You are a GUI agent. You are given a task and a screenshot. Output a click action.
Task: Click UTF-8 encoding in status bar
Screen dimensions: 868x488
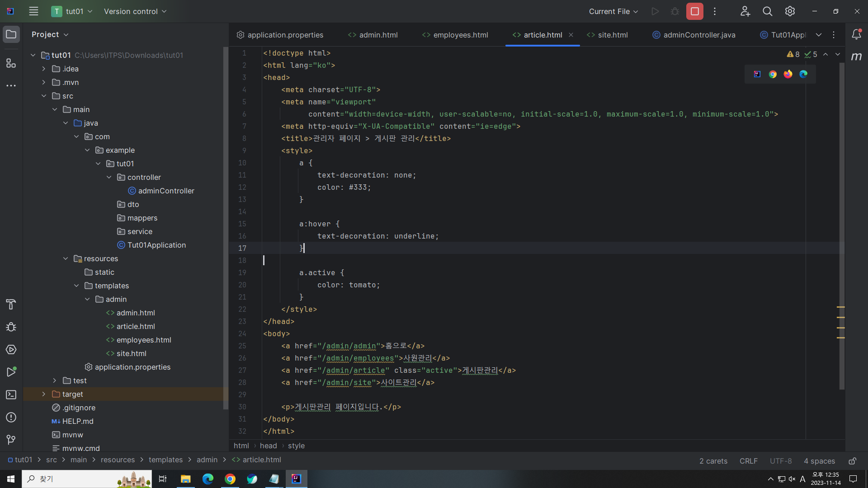[781, 461]
